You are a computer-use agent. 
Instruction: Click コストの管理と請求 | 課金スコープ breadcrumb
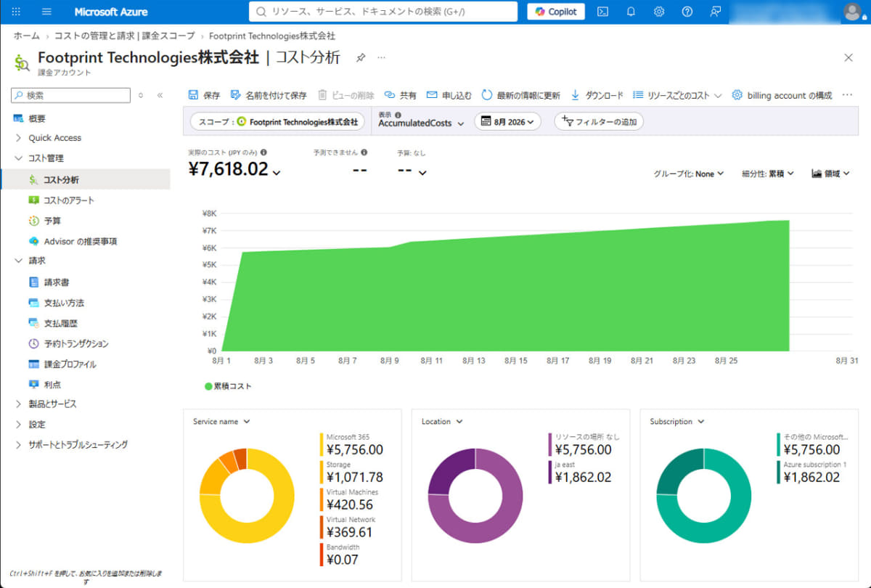click(x=125, y=36)
